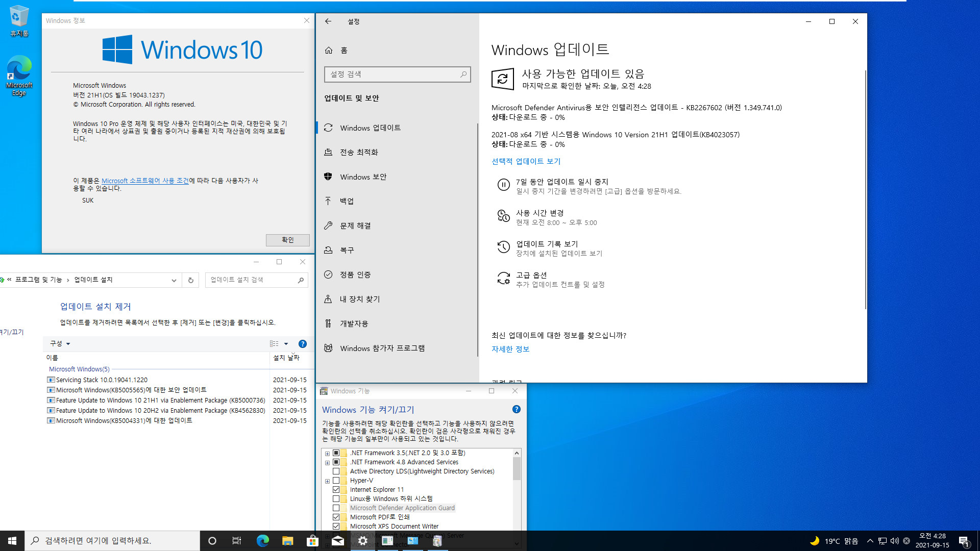Click help icon in installed updates window
Image resolution: width=980 pixels, height=551 pixels.
(x=302, y=344)
